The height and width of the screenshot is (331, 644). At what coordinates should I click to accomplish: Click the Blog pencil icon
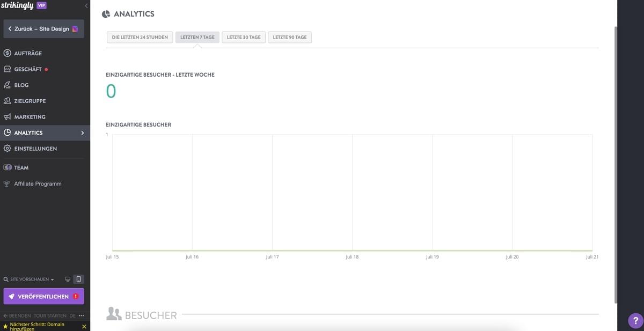[7, 85]
